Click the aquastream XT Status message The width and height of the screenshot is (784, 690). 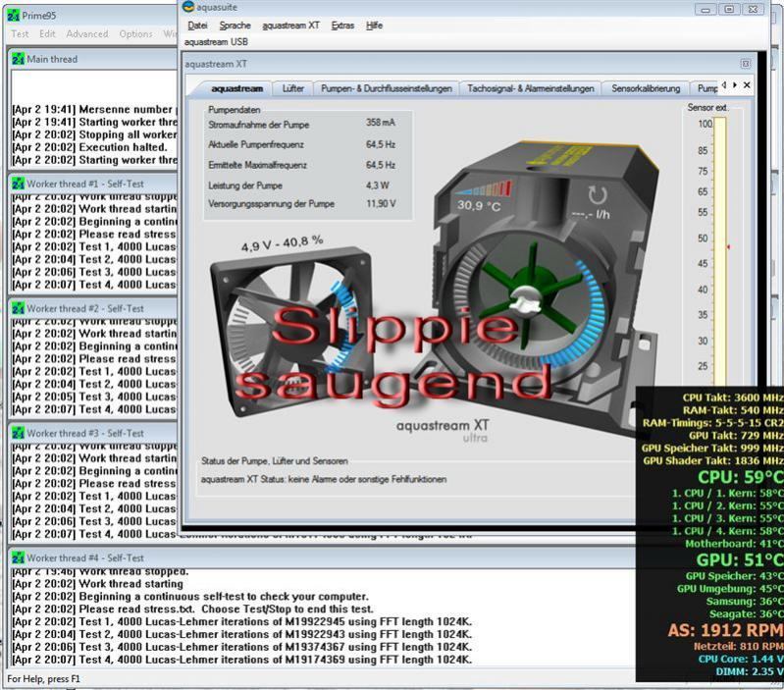tap(324, 480)
